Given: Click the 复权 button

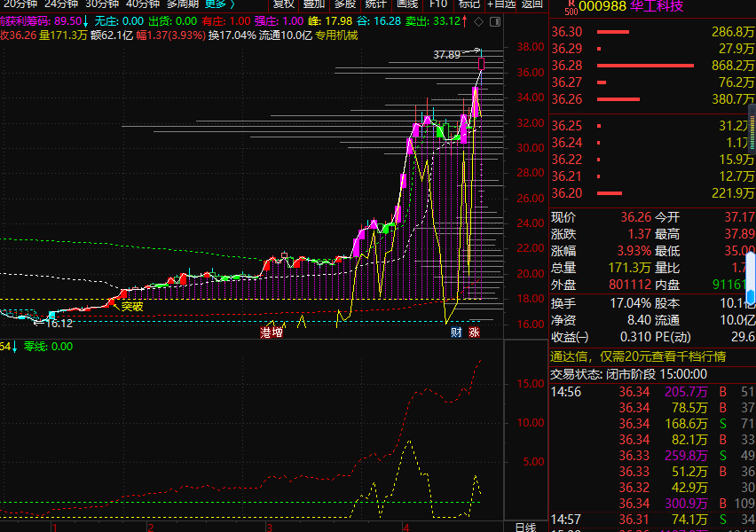Looking at the screenshot, I should 284,4.
